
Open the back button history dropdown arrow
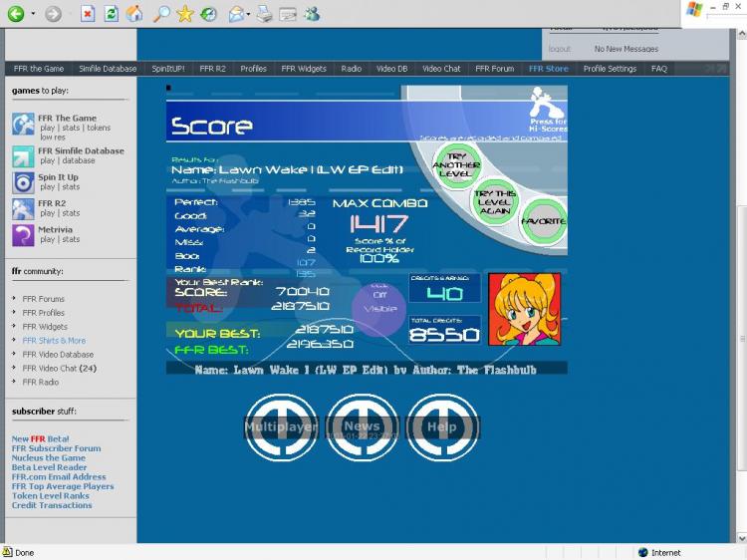coord(33,14)
